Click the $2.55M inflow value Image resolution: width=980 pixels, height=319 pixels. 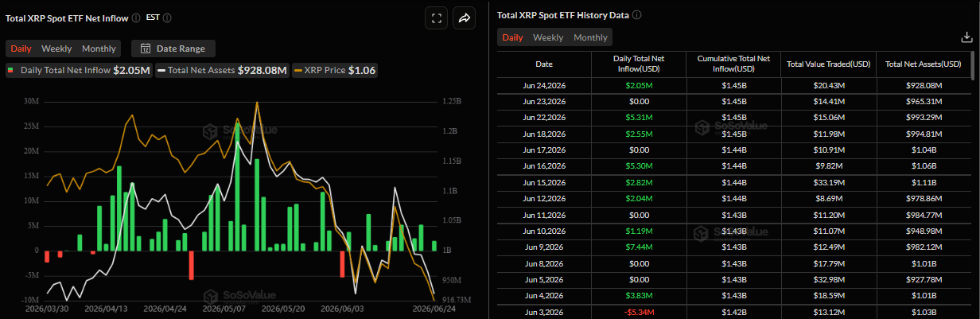click(639, 134)
